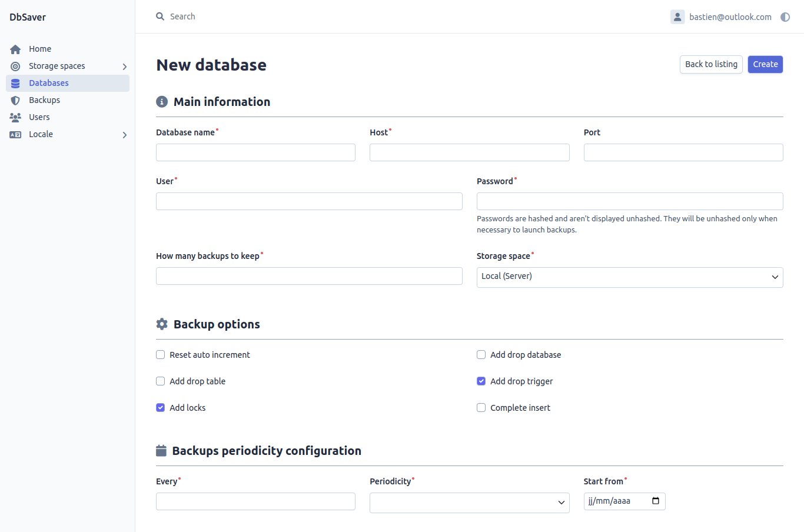This screenshot has width=804, height=532.
Task: Disable the Add drop trigger checkbox
Action: (x=481, y=381)
